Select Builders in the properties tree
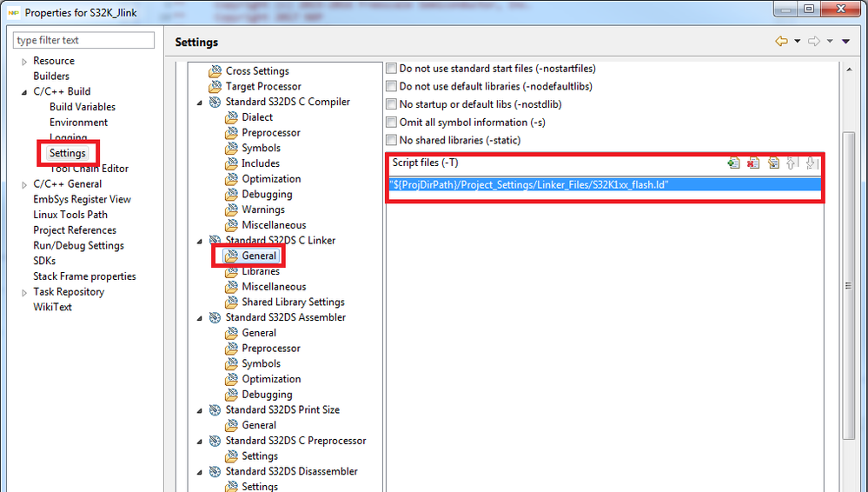Screen dimensions: 868x492 51,76
